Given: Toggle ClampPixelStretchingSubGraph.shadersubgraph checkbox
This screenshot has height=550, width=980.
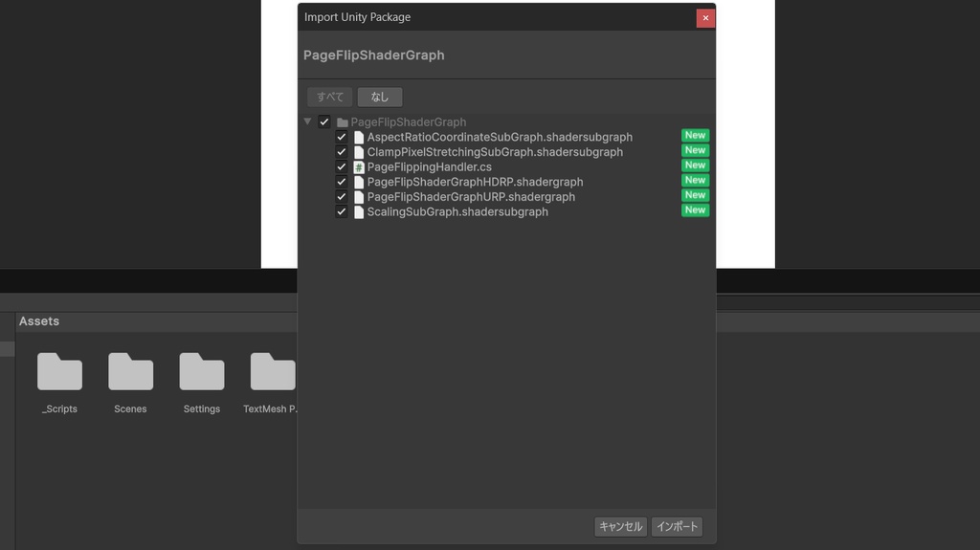Looking at the screenshot, I should tap(342, 152).
